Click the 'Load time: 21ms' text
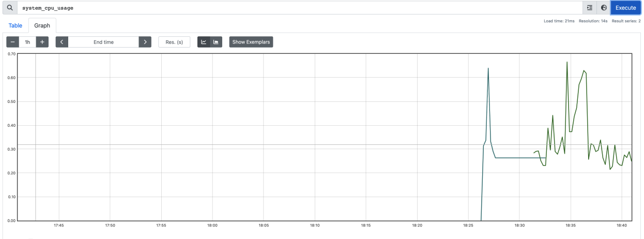This screenshot has height=239, width=644. coord(559,21)
